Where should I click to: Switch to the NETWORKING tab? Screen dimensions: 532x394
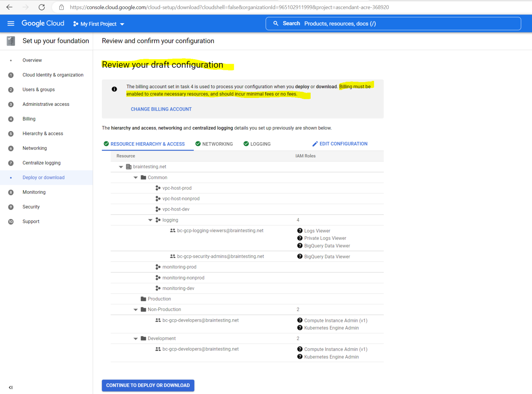[218, 144]
